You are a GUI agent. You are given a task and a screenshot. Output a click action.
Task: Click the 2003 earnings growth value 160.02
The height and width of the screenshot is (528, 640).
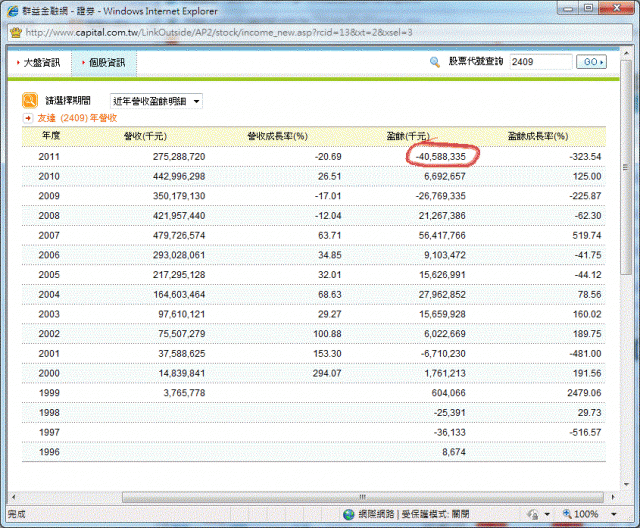587,314
